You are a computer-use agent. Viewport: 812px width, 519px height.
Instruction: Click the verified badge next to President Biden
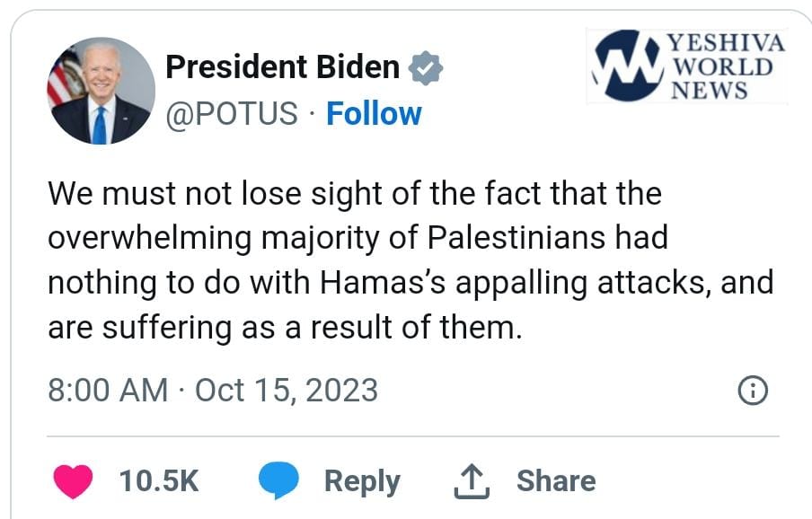pyautogui.click(x=426, y=68)
